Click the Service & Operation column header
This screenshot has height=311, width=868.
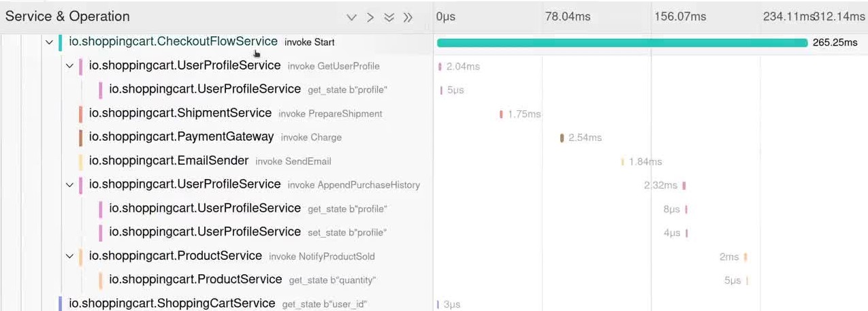[67, 16]
